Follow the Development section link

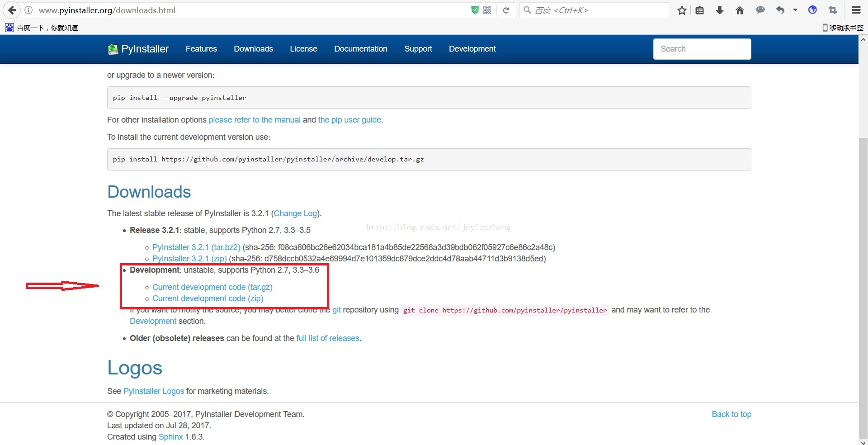click(153, 321)
